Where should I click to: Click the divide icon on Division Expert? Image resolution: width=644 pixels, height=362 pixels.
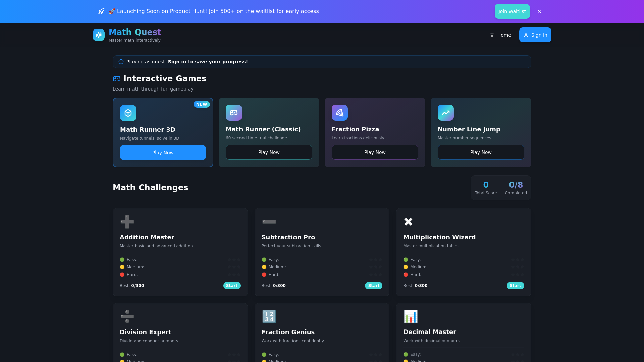[x=127, y=316]
